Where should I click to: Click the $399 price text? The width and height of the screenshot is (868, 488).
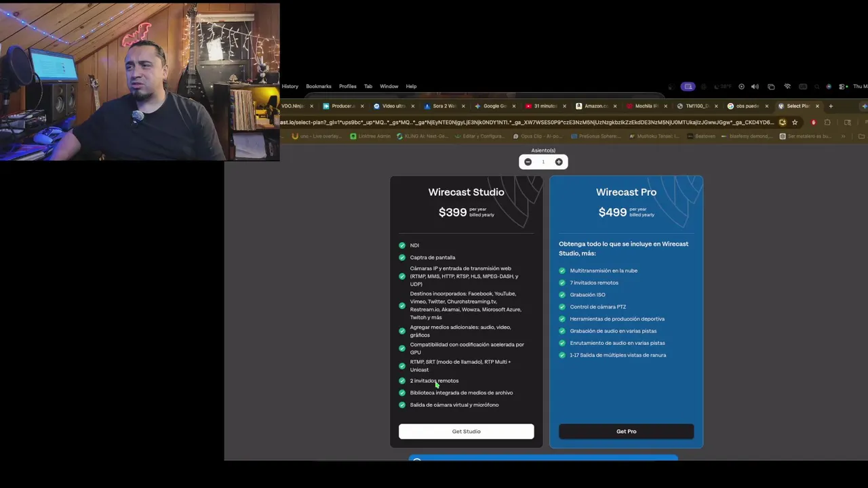click(x=452, y=212)
